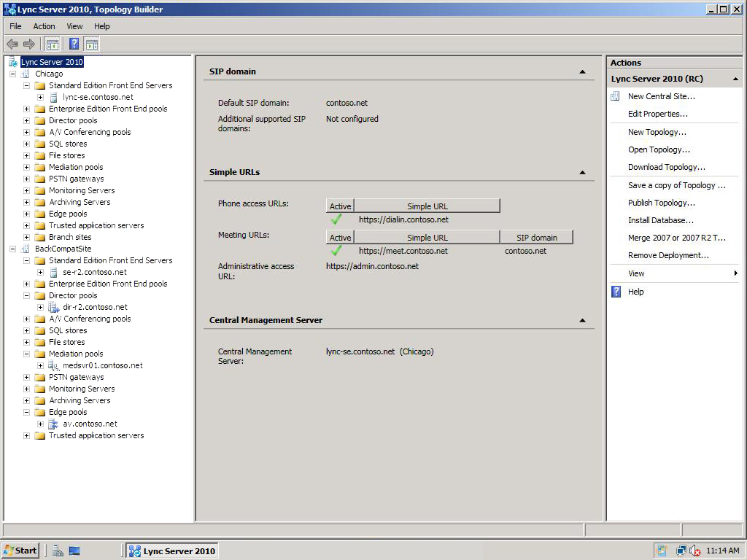Open the Help menu in the menu bar
The width and height of the screenshot is (747, 560).
(x=101, y=26)
